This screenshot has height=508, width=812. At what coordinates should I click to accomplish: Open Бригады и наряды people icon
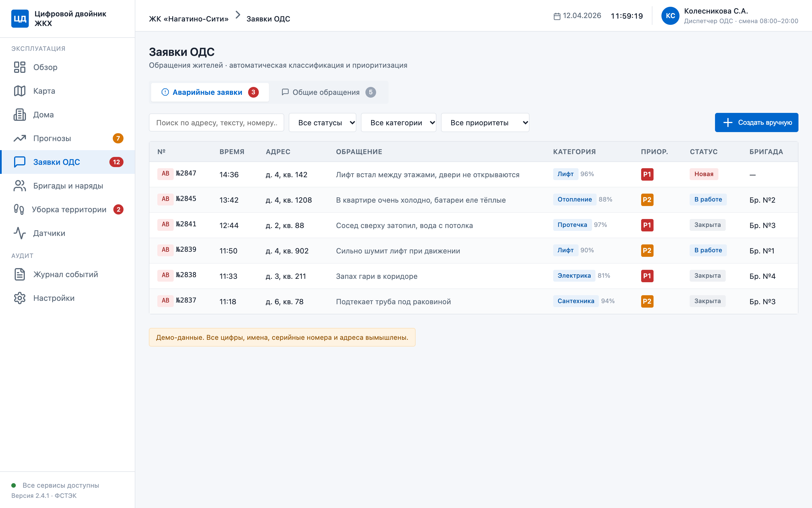point(20,186)
